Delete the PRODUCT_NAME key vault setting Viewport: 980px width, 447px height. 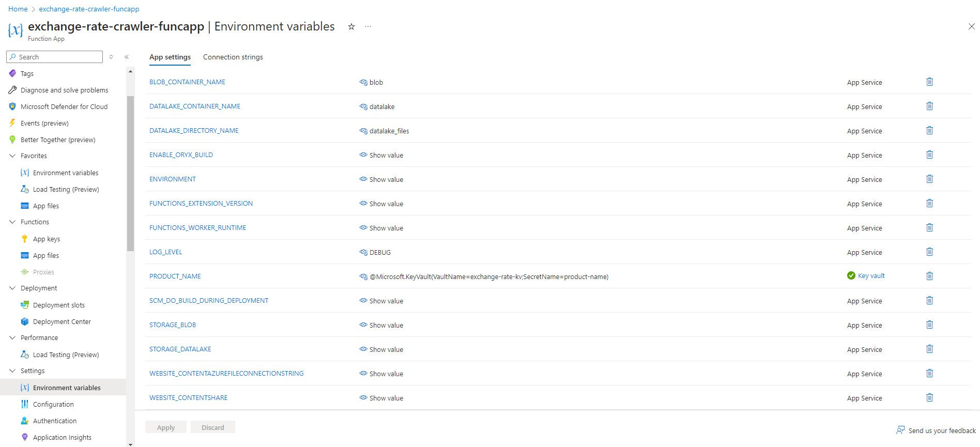[x=929, y=276]
